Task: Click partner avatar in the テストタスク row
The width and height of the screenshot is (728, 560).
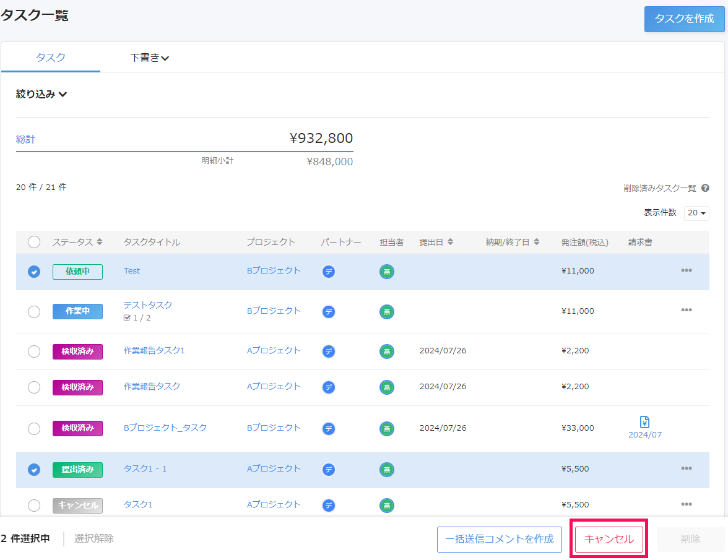Action: (329, 312)
